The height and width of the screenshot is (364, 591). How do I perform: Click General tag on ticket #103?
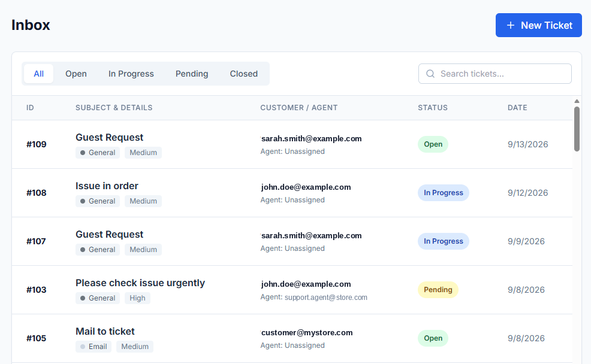(98, 298)
